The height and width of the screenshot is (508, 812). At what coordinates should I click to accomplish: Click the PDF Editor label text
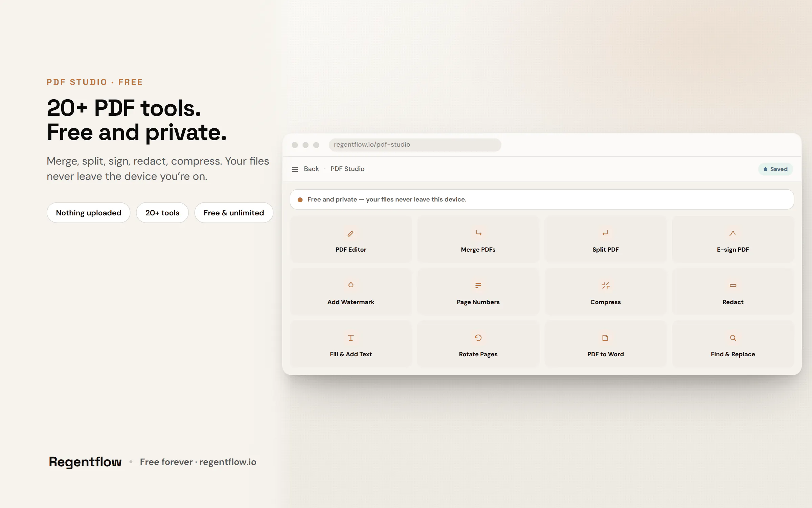pos(351,250)
